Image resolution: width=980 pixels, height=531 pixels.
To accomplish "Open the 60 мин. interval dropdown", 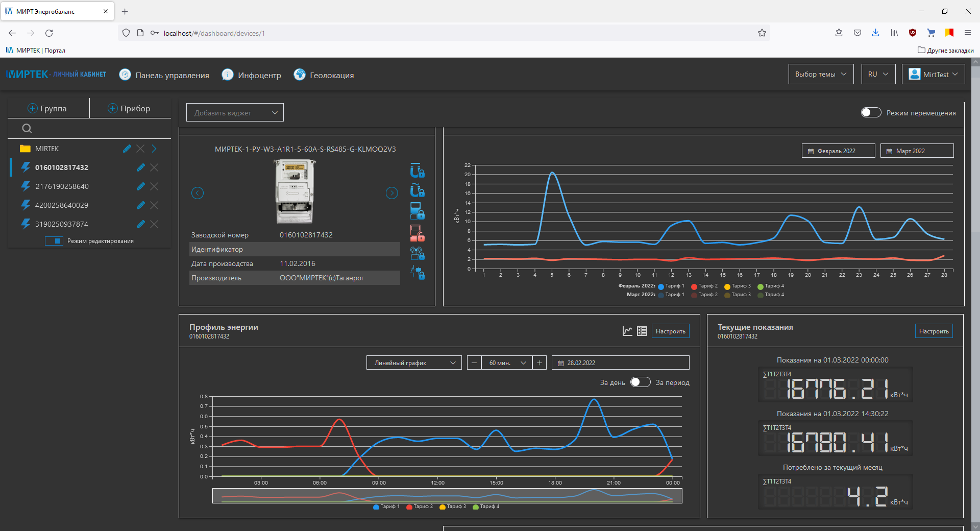I will tap(506, 363).
